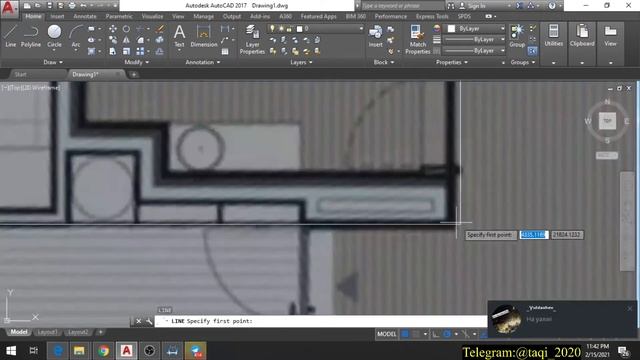Viewport: 640px width, 360px height.
Task: Click the Array tool icon
Action: click(x=140, y=51)
